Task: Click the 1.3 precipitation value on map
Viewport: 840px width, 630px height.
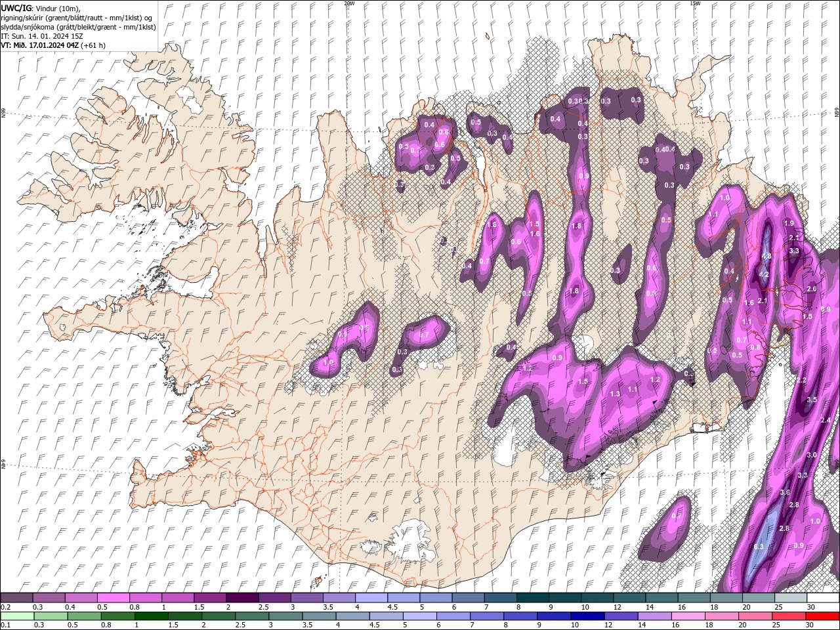Action: (x=616, y=394)
